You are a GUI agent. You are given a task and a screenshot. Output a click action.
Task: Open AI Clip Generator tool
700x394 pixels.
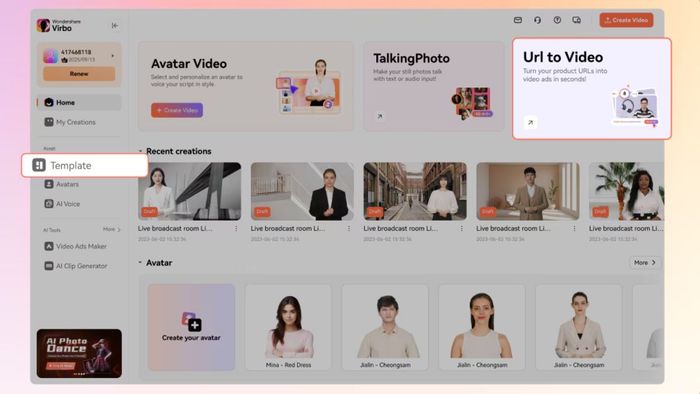(79, 265)
